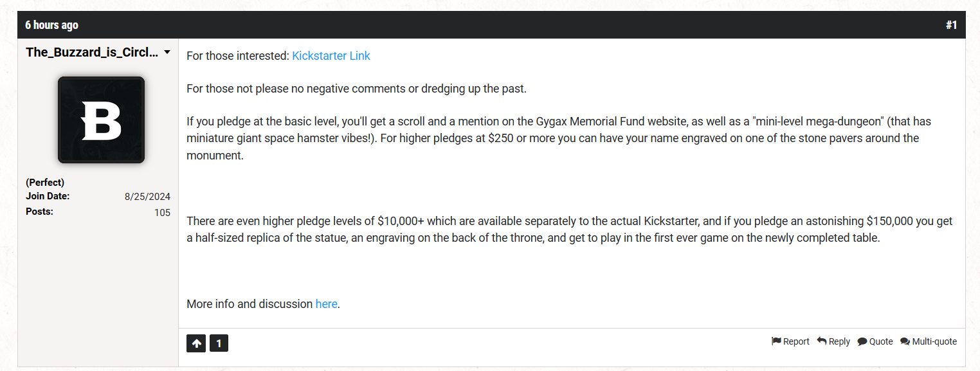This screenshot has height=371, width=980.
Task: Open the "B" user avatar image
Action: pos(101,120)
